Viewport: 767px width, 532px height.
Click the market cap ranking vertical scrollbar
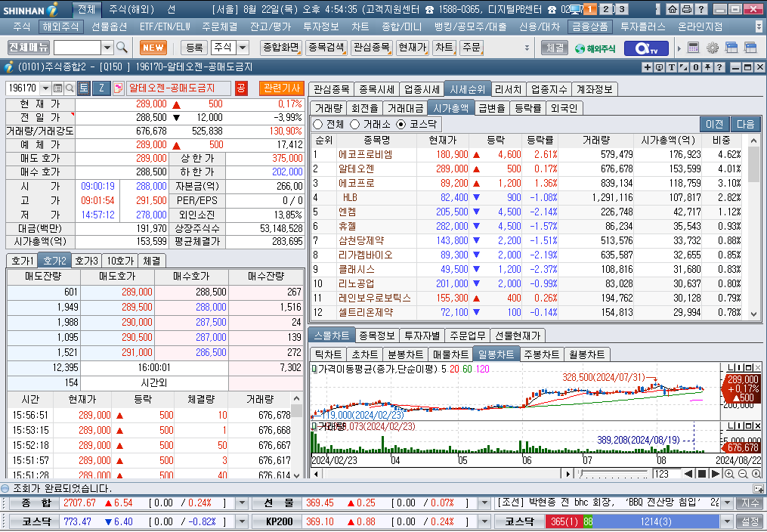pos(754,227)
